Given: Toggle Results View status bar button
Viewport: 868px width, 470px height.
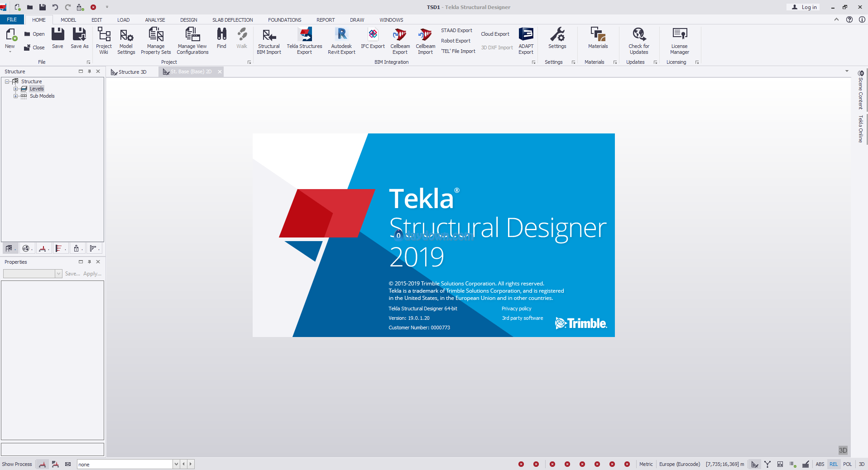Looking at the screenshot, I should tap(780, 464).
